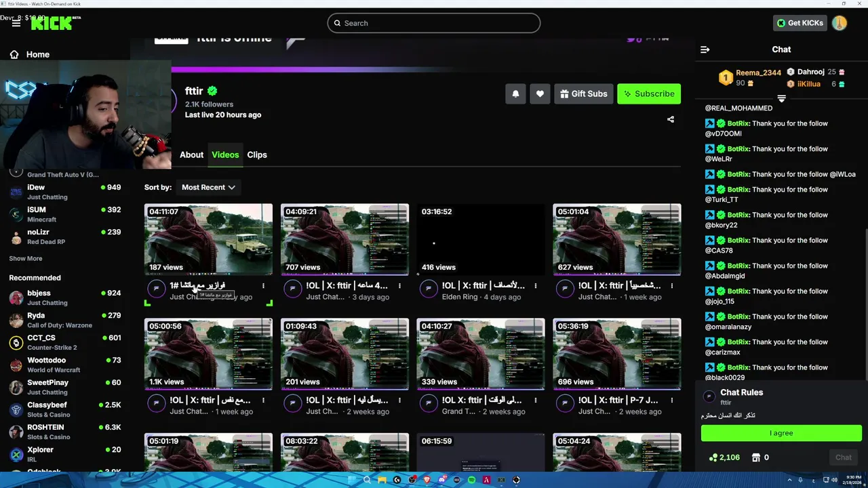Image resolution: width=868 pixels, height=488 pixels.
Task: Open Discord from the taskbar
Action: coord(441,480)
